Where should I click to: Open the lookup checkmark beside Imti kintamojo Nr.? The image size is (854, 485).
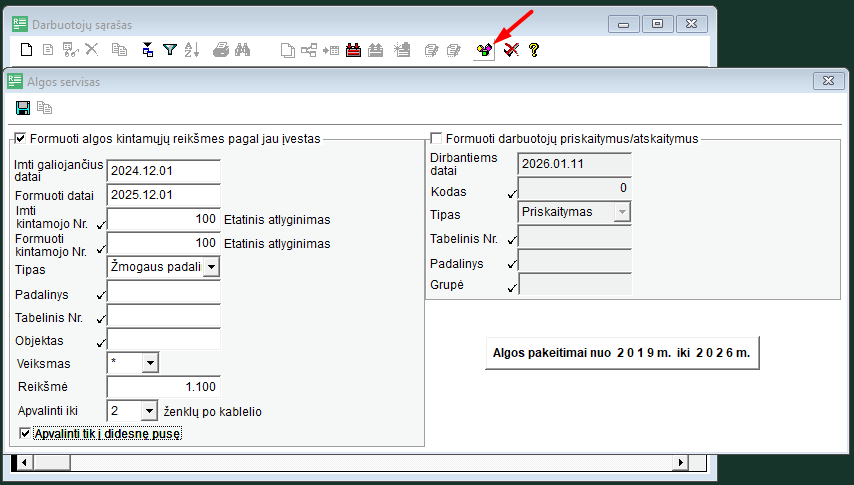tap(101, 224)
